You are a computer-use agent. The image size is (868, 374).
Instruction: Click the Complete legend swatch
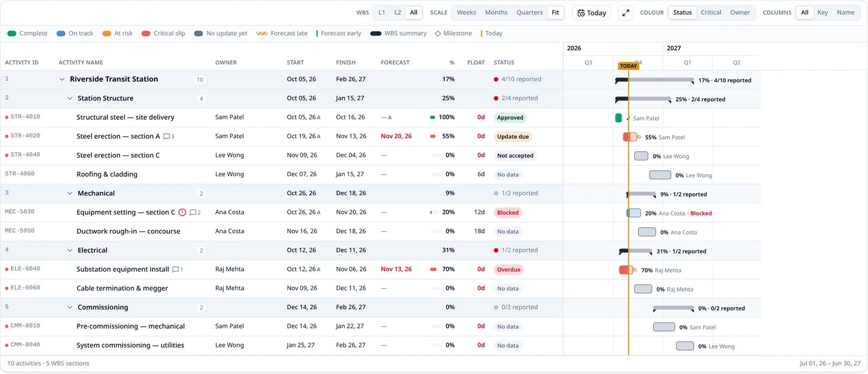click(x=11, y=34)
